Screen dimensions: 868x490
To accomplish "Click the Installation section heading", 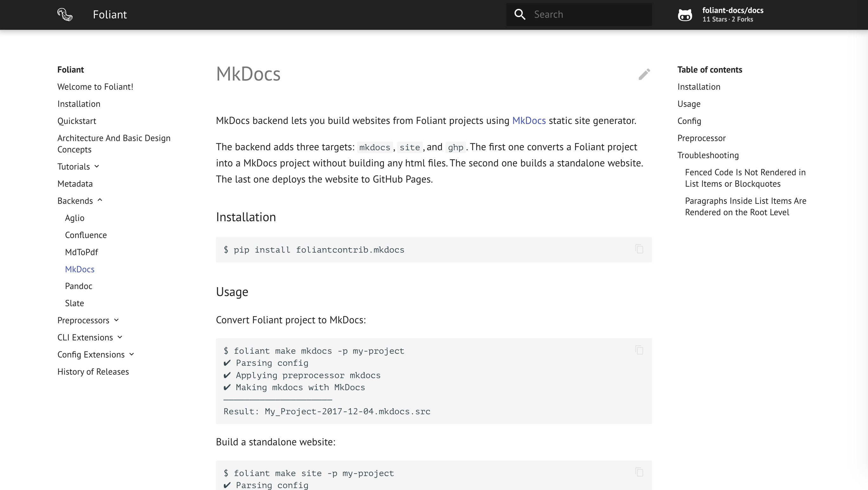I will coord(246,217).
